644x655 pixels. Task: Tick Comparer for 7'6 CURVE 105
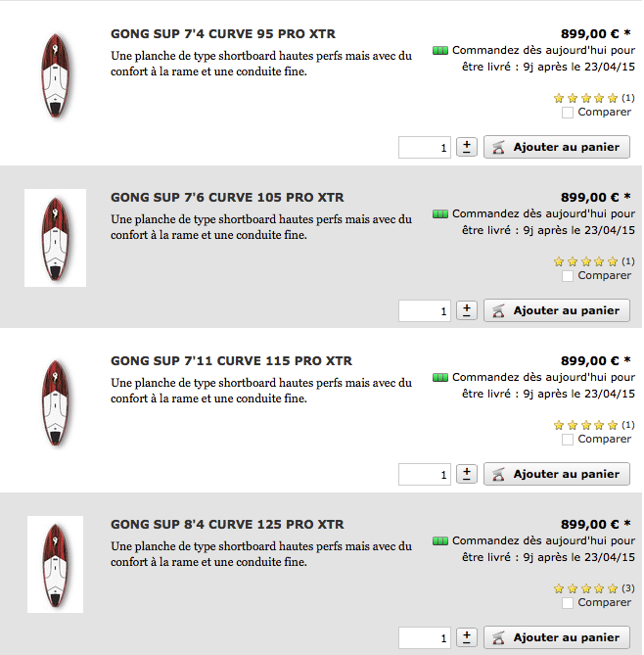(568, 276)
